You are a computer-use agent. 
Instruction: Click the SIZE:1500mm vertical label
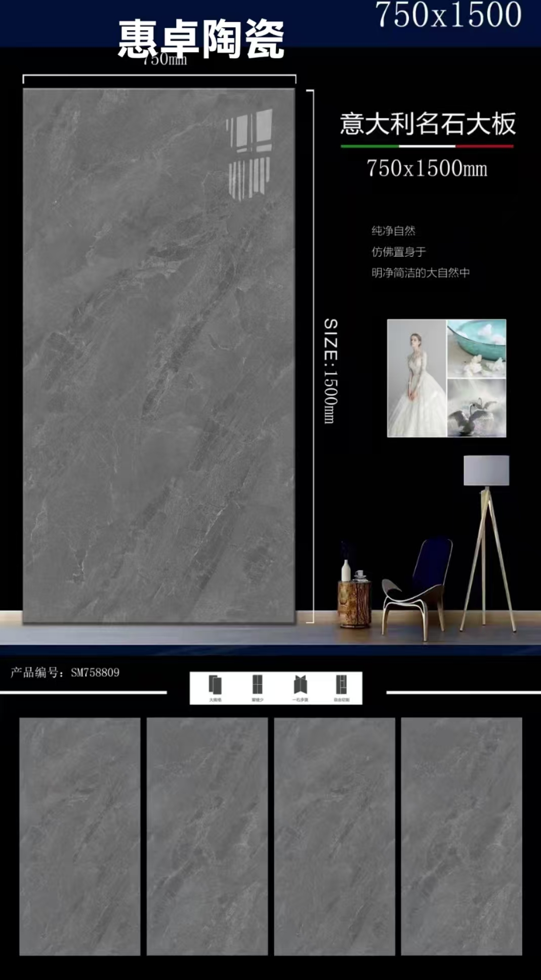coord(330,371)
